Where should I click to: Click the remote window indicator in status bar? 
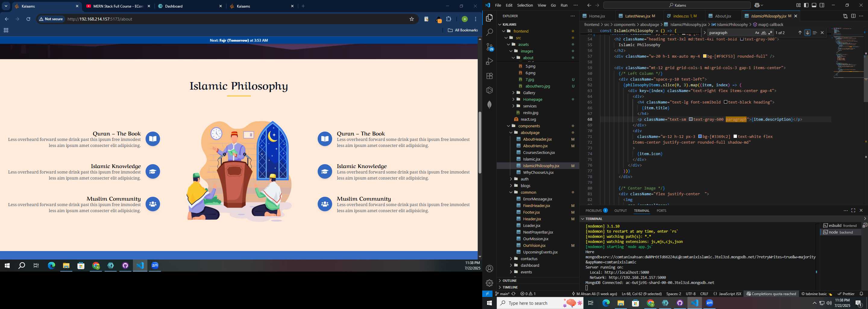coord(487,294)
